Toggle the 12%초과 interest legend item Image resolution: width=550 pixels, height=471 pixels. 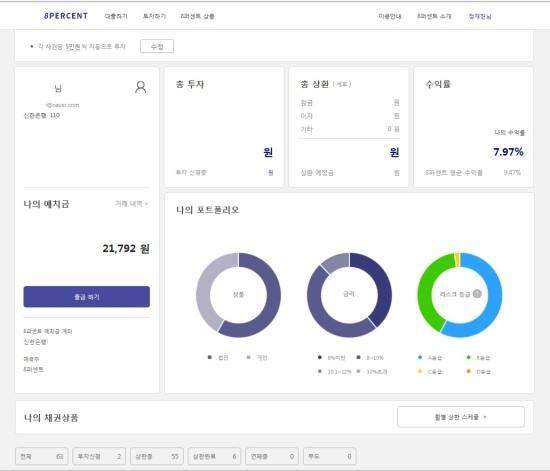(371, 371)
